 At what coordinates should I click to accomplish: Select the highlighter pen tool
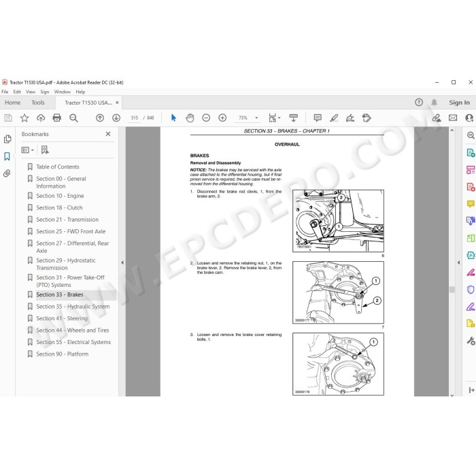click(334, 118)
